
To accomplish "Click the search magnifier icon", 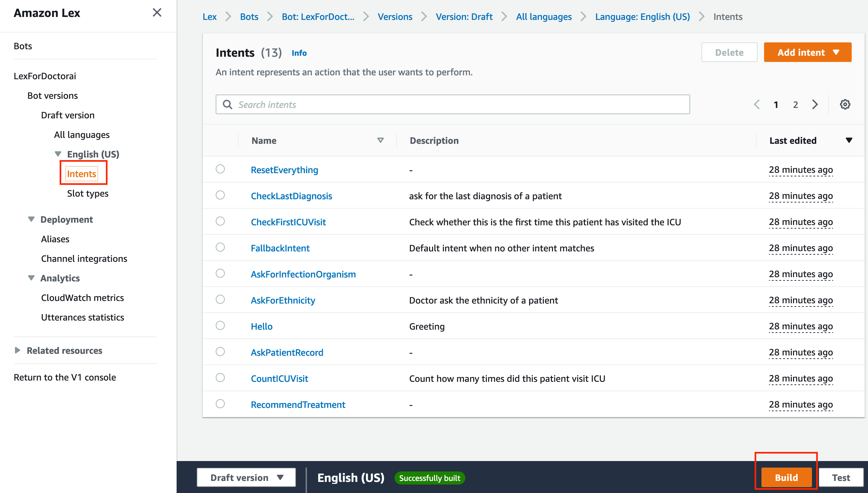I will [228, 105].
